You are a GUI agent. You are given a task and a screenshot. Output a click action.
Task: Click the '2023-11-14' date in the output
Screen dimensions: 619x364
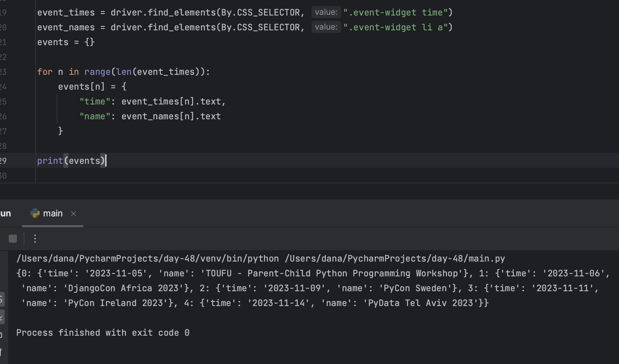278,303
